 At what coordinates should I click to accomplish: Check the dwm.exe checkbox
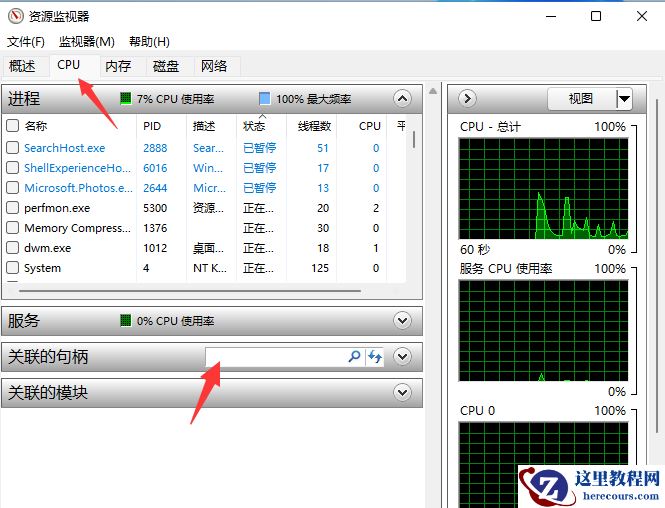coord(13,248)
